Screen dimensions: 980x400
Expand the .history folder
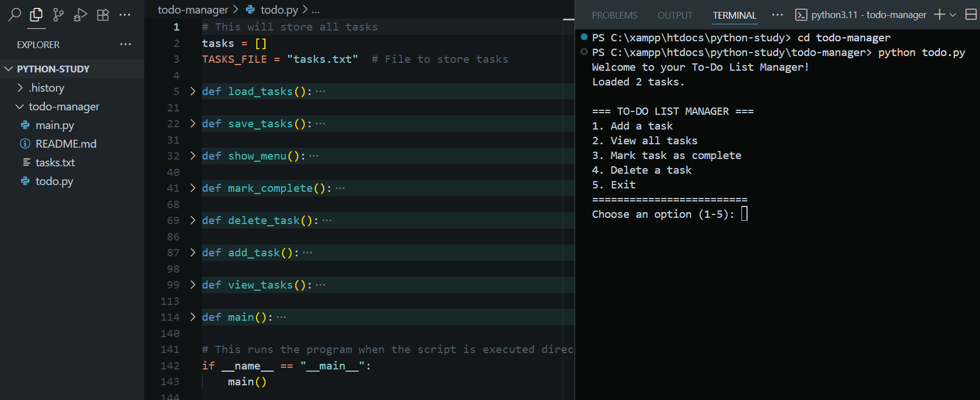pyautogui.click(x=46, y=88)
